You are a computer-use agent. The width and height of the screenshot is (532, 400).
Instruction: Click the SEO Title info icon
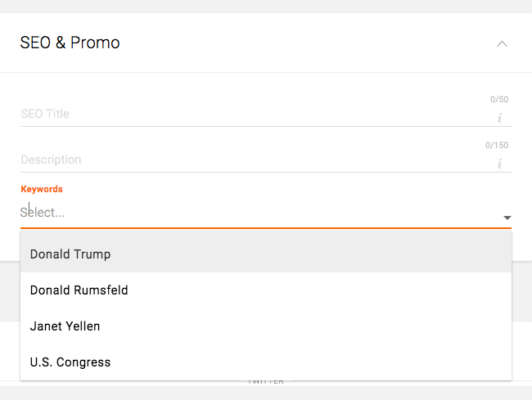pyautogui.click(x=499, y=118)
